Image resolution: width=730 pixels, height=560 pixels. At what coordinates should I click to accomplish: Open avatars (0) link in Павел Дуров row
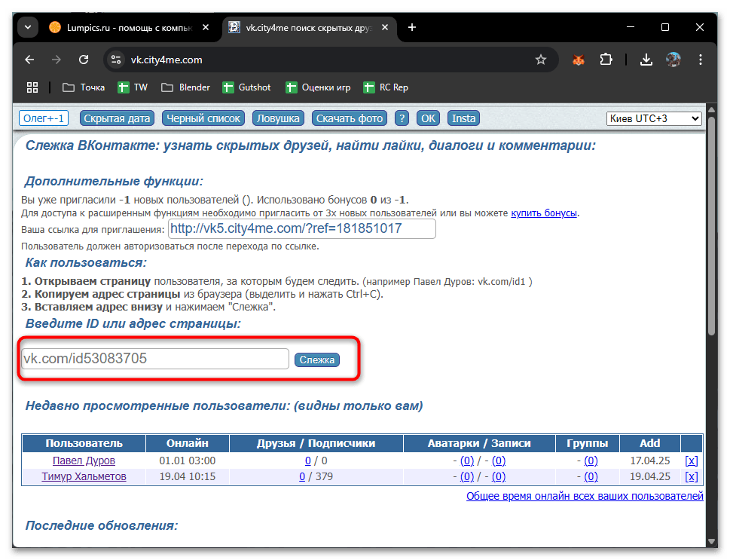(x=467, y=461)
